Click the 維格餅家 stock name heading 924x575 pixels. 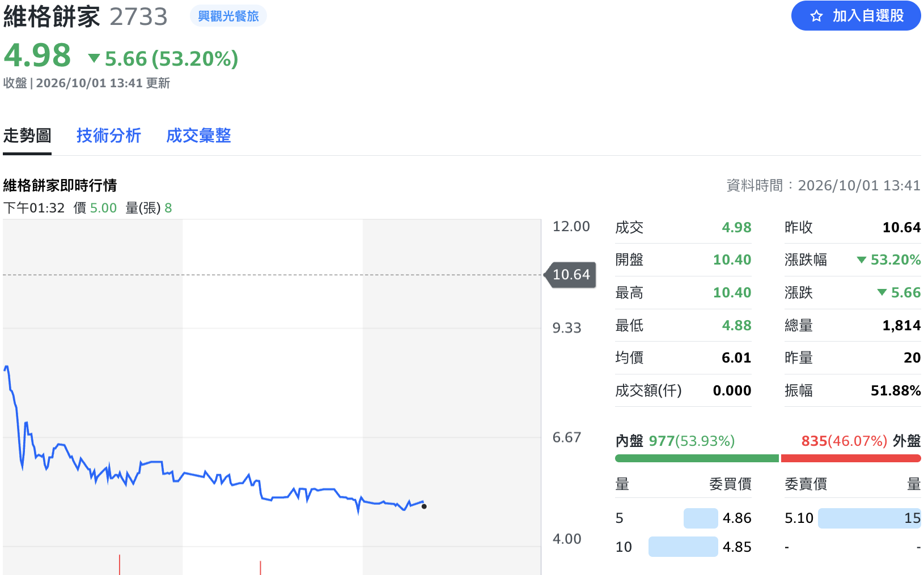tap(52, 16)
